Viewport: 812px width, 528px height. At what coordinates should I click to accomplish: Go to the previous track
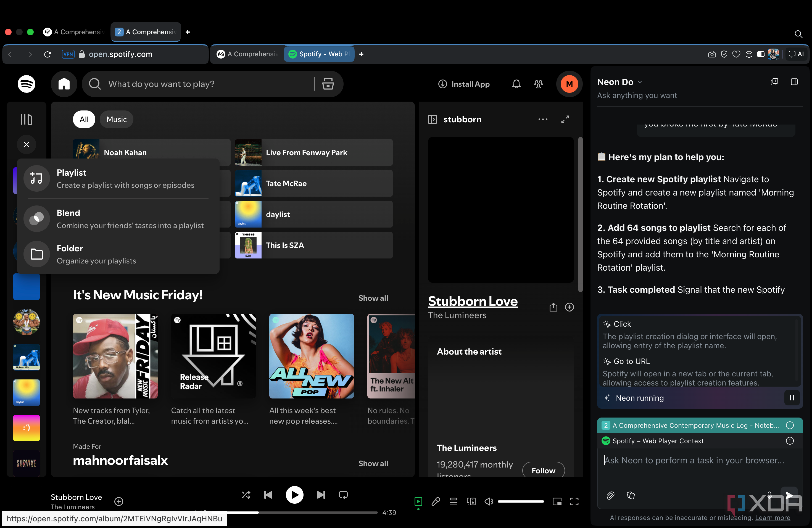(x=268, y=495)
